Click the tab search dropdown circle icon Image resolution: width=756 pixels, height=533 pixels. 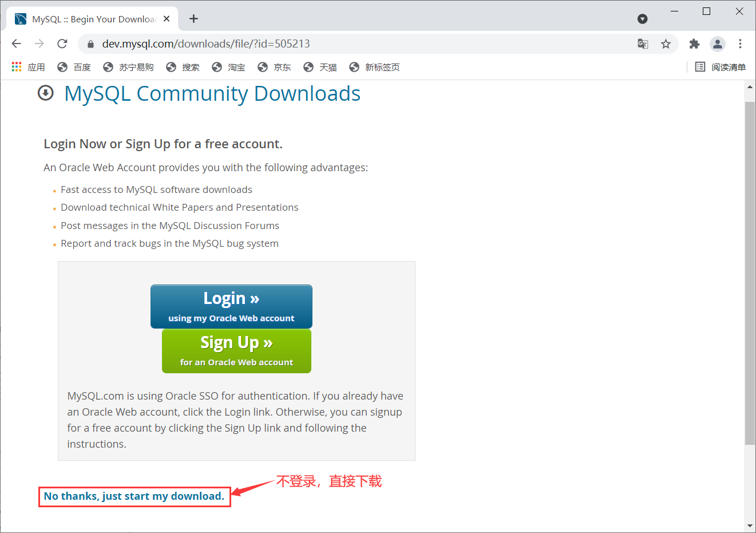643,19
